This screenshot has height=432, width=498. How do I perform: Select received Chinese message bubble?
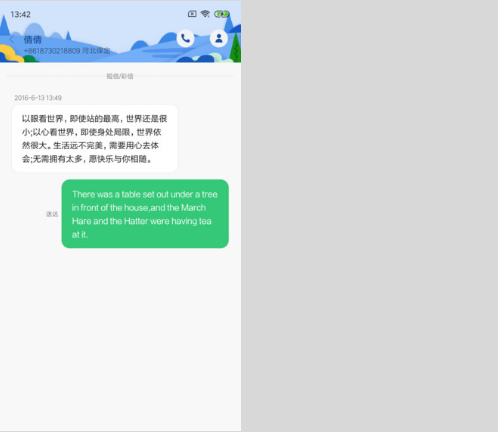click(x=95, y=139)
